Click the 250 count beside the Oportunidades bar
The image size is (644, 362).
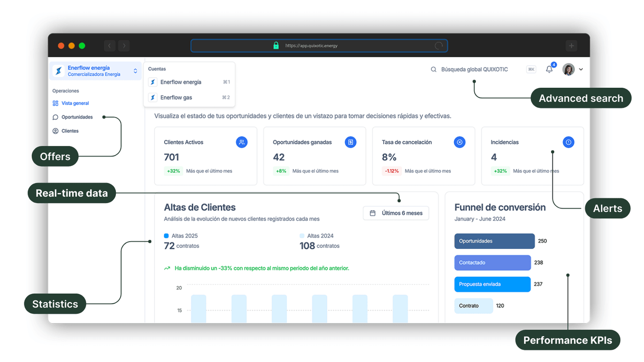coord(542,241)
